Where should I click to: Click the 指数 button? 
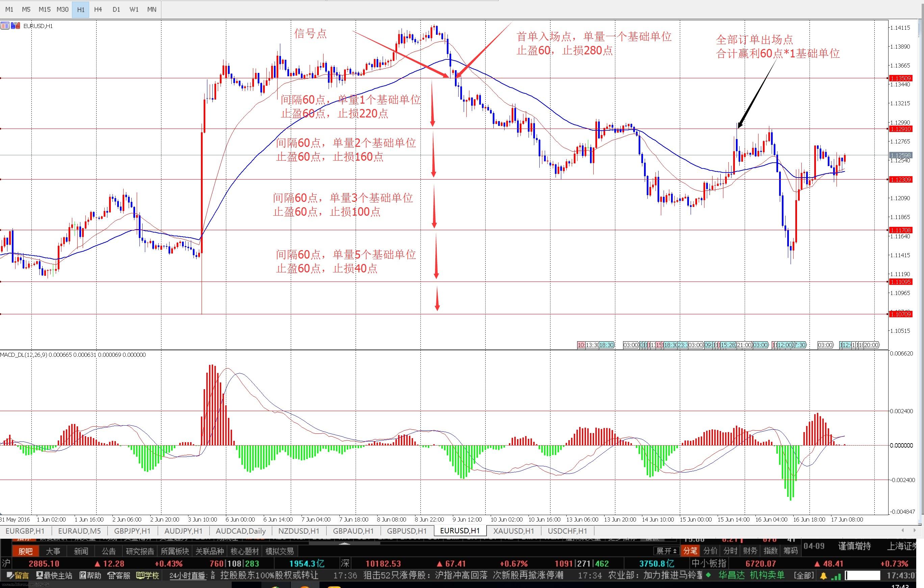[x=771, y=551]
